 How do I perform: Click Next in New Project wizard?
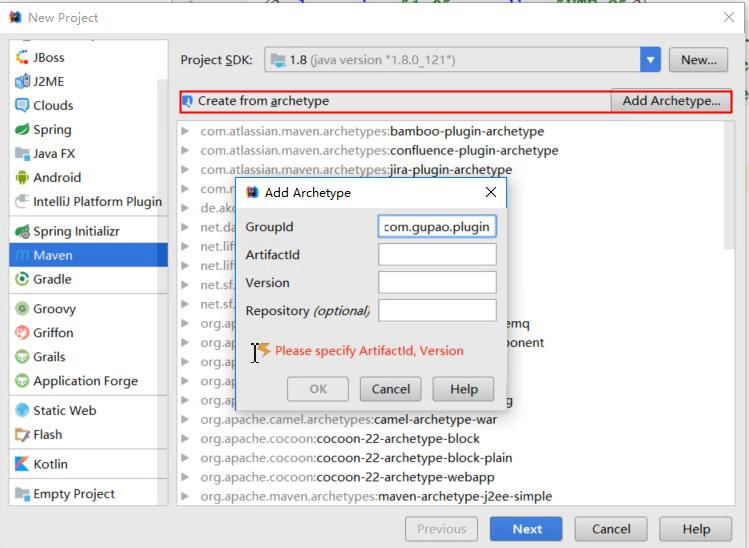click(526, 529)
